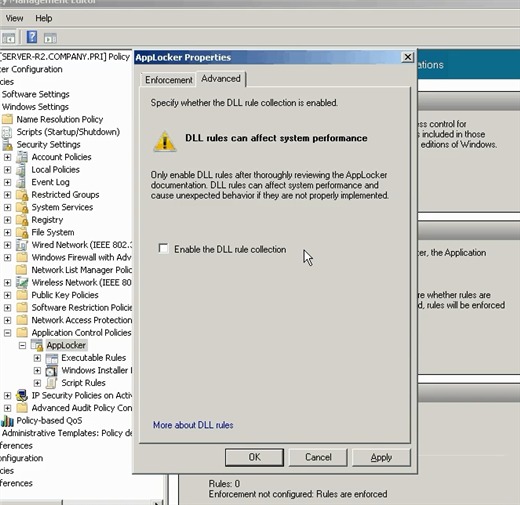Click the Windows Installer rules icon
Viewport: 520px width, 505px height.
point(52,370)
